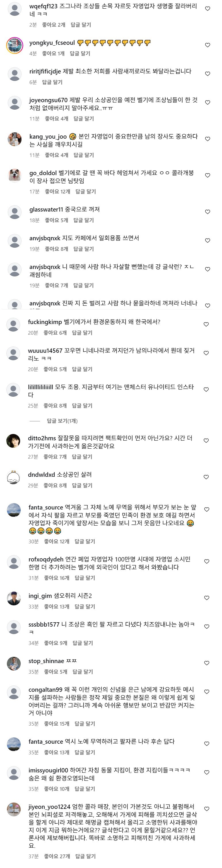View likes on sssbbb1577's comment (좋아요 9개)

[x=56, y=643]
